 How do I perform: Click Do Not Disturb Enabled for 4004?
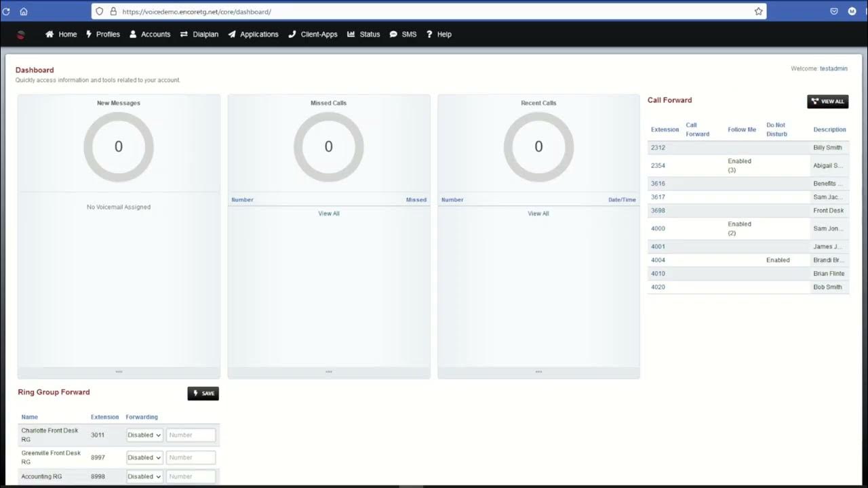[778, 260]
